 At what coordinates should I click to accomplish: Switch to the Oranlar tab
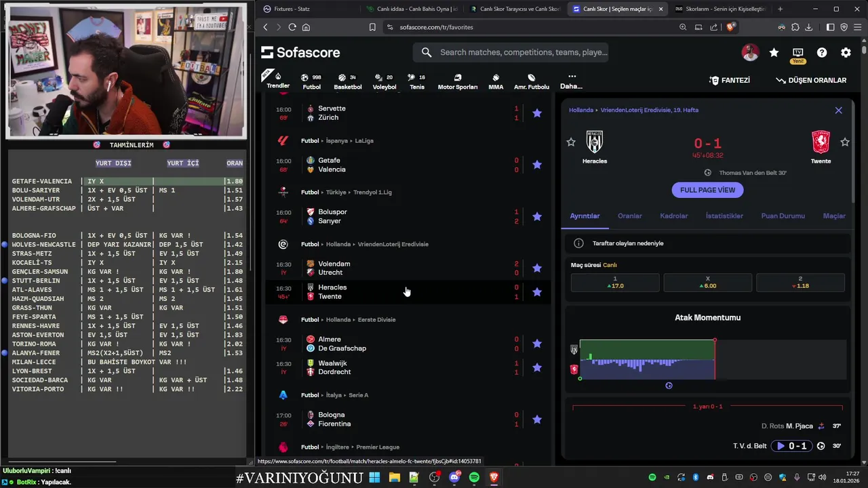630,216
